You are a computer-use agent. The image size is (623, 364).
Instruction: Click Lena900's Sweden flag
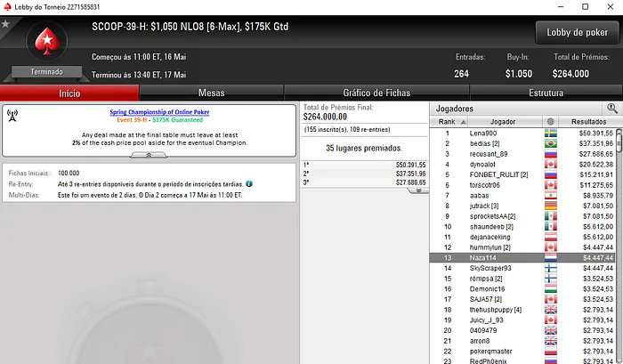tap(551, 133)
